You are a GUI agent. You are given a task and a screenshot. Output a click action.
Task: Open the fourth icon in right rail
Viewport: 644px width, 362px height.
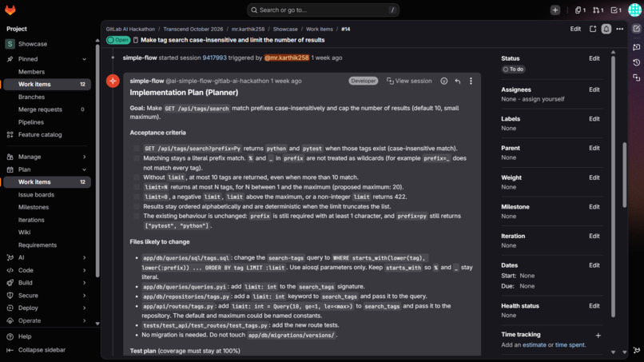click(636, 78)
